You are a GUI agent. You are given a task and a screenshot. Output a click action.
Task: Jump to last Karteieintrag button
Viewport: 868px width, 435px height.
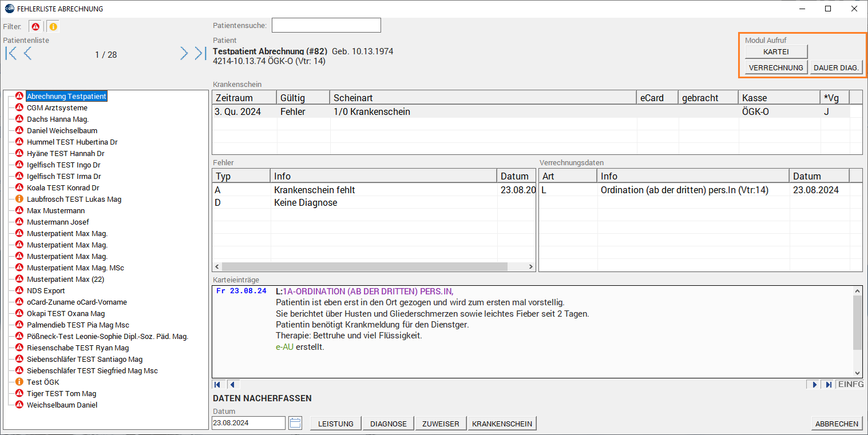pos(828,385)
